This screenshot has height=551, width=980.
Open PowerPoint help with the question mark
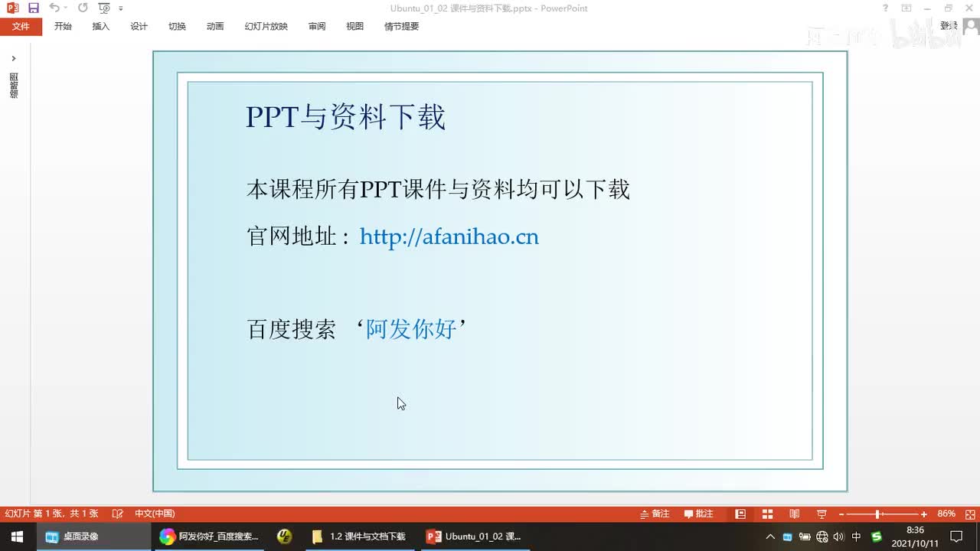point(886,8)
